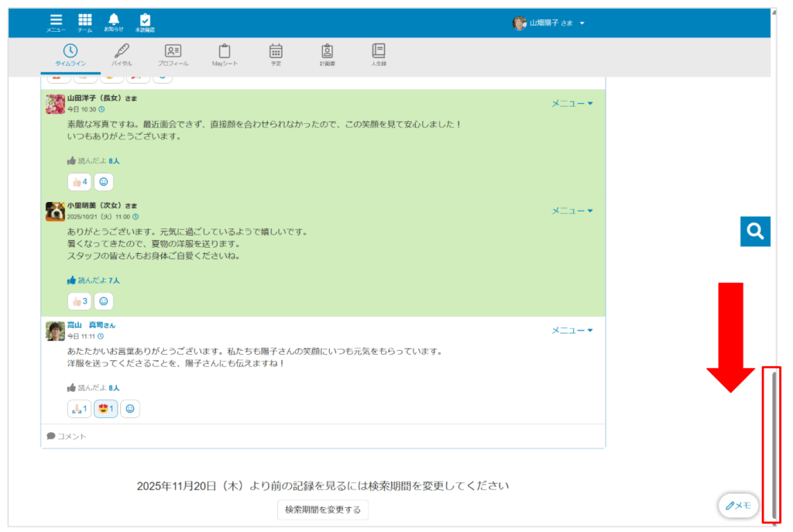Screen dimensions: 793x532
Task: Open the emoji picker on 小里明美's comment
Action: coord(103,300)
